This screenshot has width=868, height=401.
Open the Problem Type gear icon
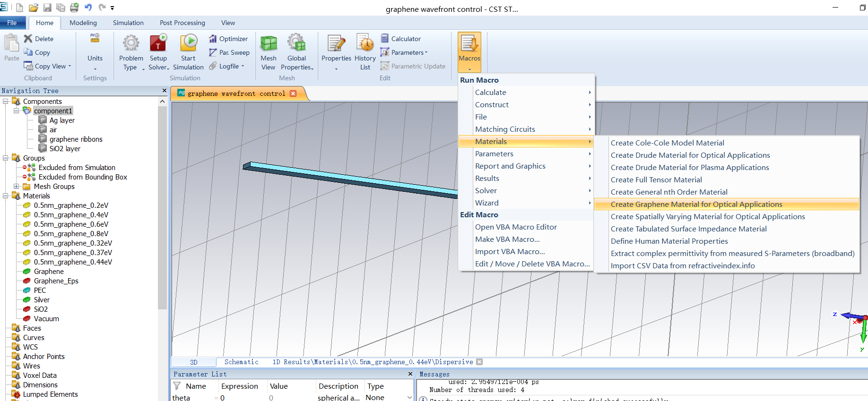click(x=131, y=43)
